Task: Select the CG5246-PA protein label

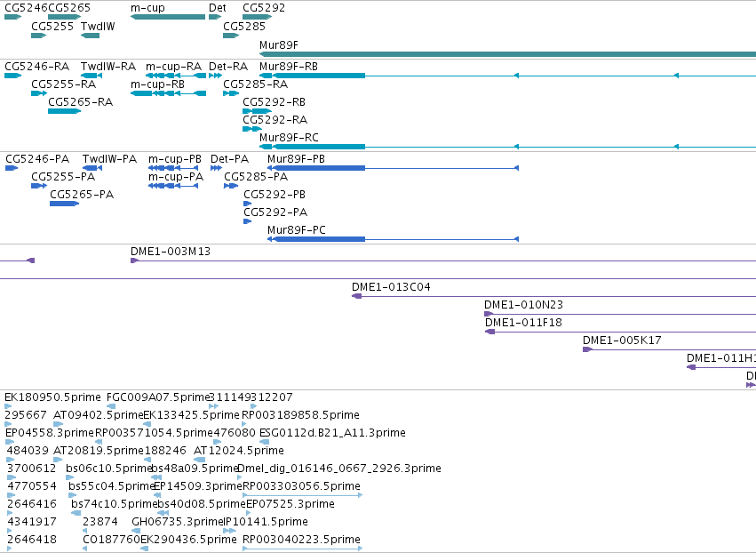Action: pyautogui.click(x=37, y=159)
